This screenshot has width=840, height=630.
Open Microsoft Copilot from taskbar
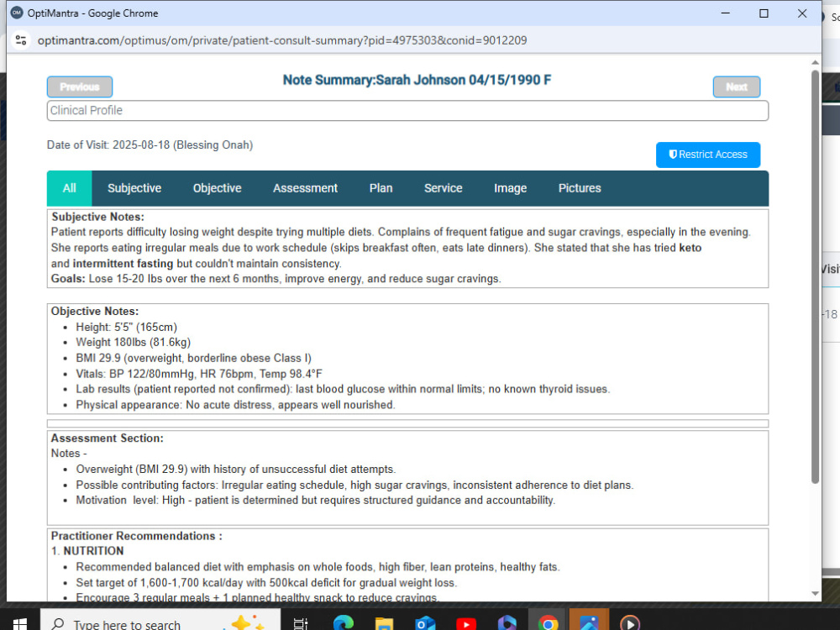pos(507,623)
